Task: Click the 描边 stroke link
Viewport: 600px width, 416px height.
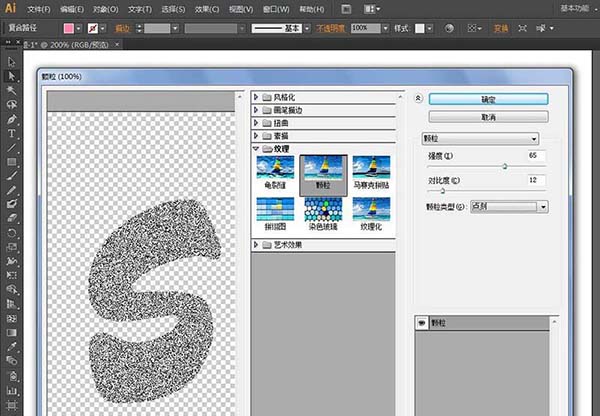Action: point(122,28)
